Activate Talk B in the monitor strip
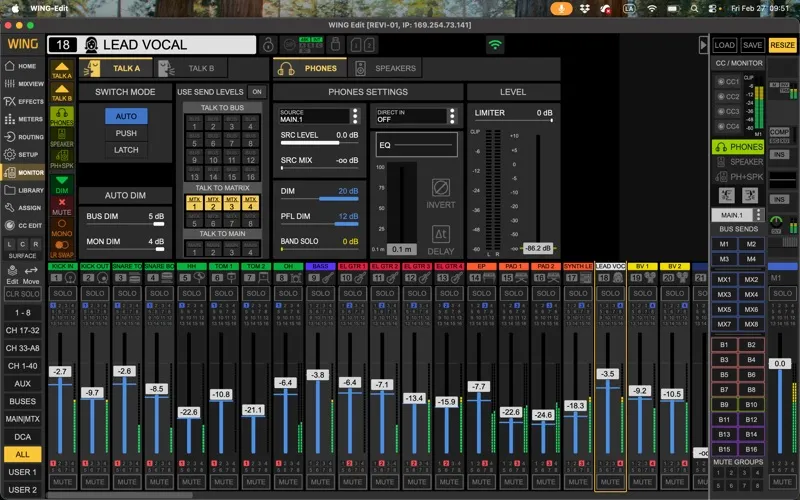The height and width of the screenshot is (500, 800). point(62,92)
